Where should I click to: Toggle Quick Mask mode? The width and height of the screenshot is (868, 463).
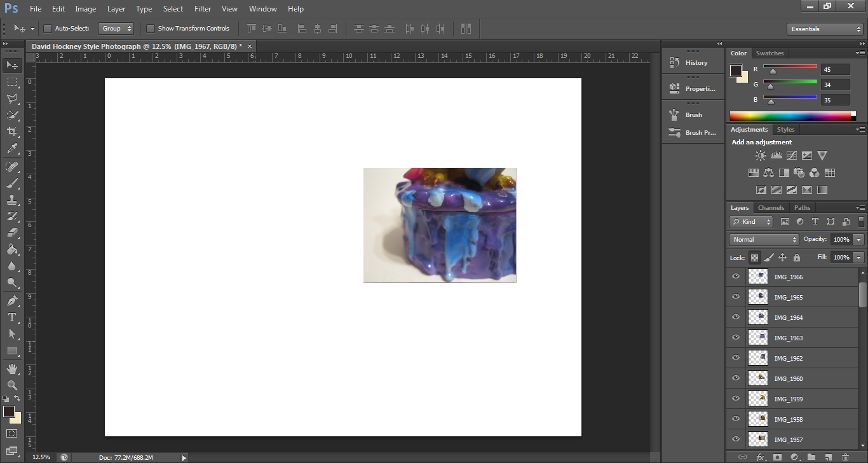tap(12, 434)
